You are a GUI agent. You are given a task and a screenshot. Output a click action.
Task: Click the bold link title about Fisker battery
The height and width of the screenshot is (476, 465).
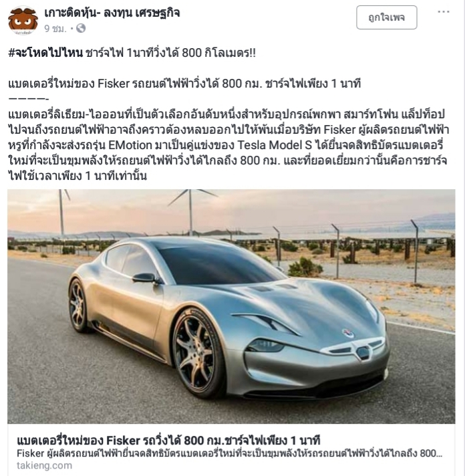(x=168, y=440)
